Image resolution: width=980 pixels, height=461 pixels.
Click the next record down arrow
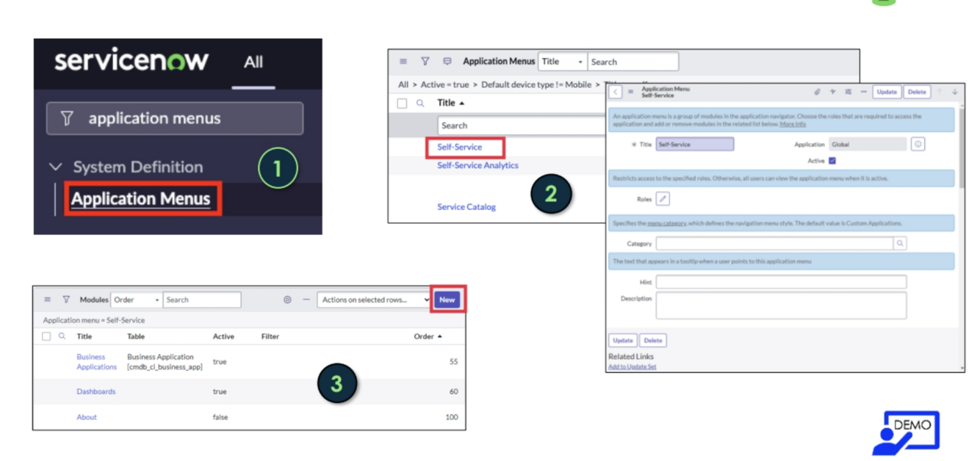tap(955, 92)
